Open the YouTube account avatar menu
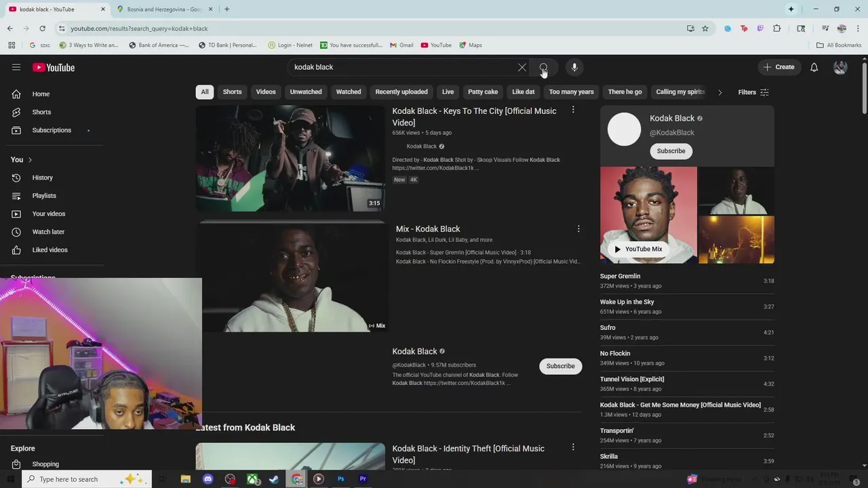 840,67
